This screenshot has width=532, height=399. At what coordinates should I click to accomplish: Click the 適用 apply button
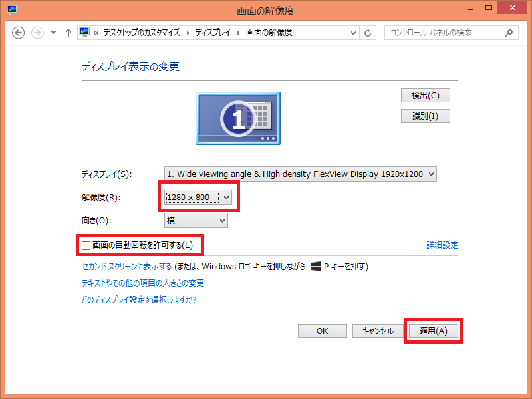pos(433,331)
